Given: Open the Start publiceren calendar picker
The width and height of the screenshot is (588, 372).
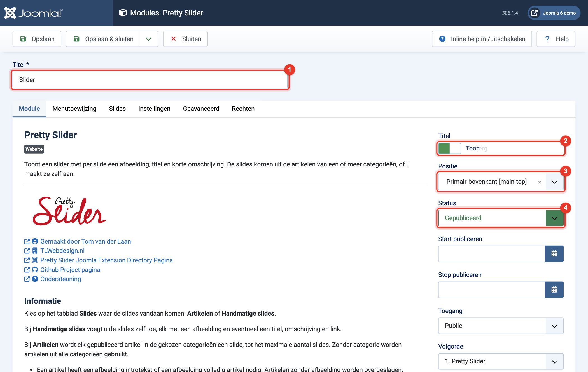Looking at the screenshot, I should 554,254.
